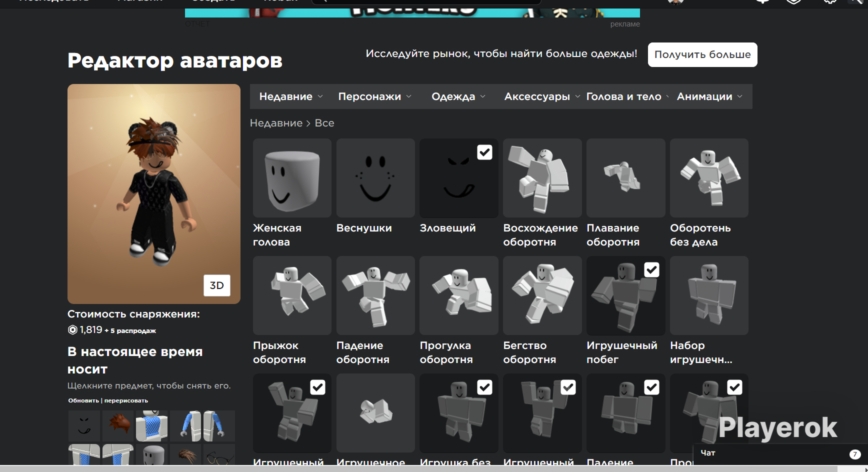Select the Женская голова head item
Viewport: 868px width, 472px height.
(x=292, y=178)
